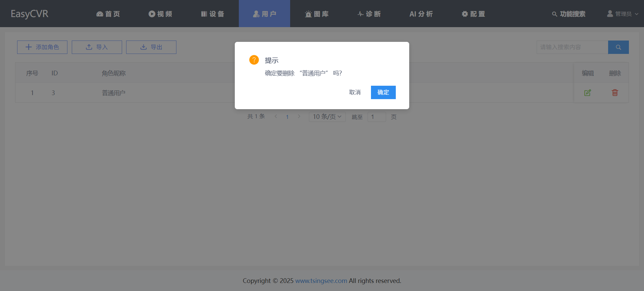
Task: Select page 1 in pagination
Action: pos(287,117)
